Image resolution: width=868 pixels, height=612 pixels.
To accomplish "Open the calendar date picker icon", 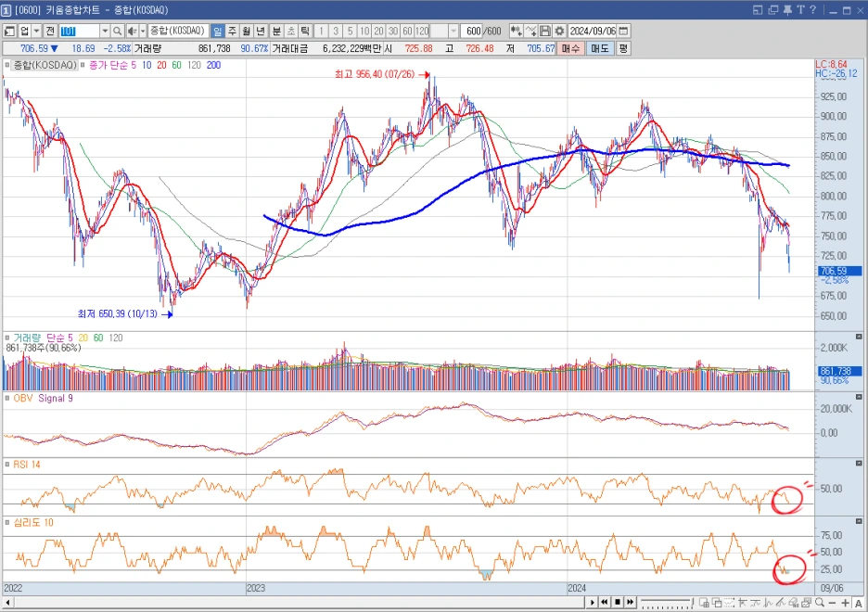I will click(x=623, y=31).
